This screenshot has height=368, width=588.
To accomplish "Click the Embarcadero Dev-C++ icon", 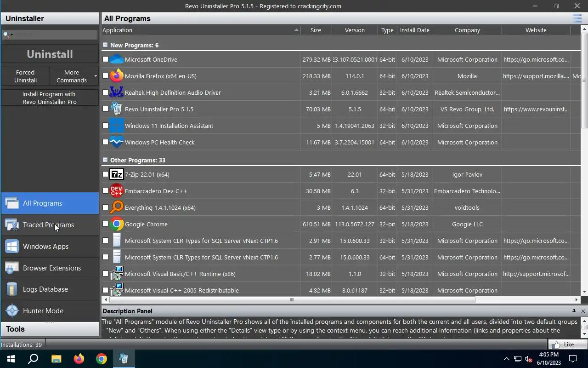I will point(117,191).
